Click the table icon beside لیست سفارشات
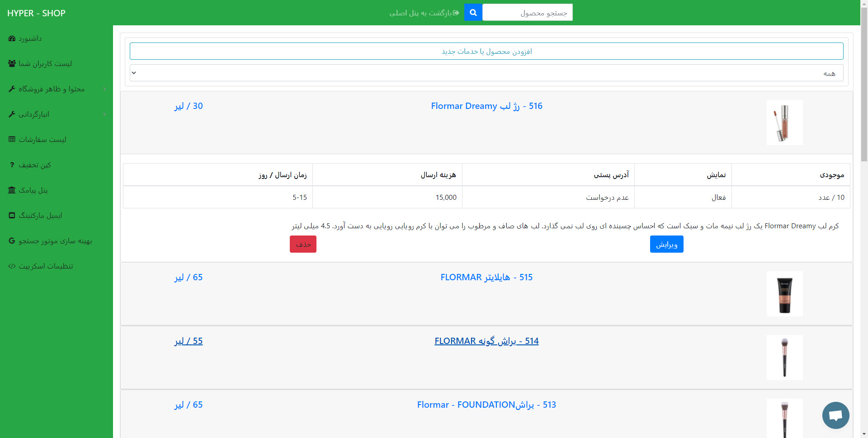The image size is (868, 438). (x=12, y=140)
